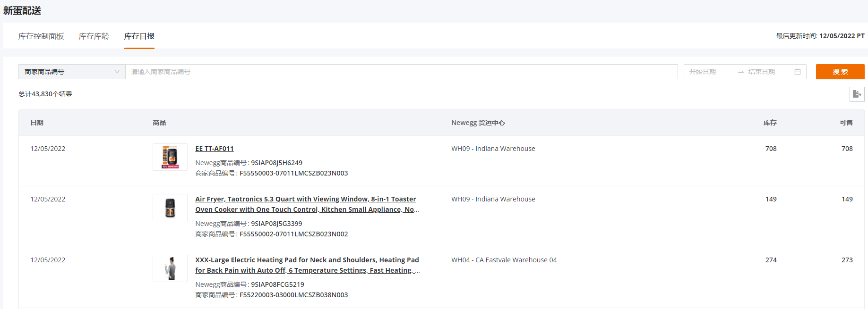The width and height of the screenshot is (868, 309).
Task: Switch to the 库存库龄 tab
Action: pos(94,36)
